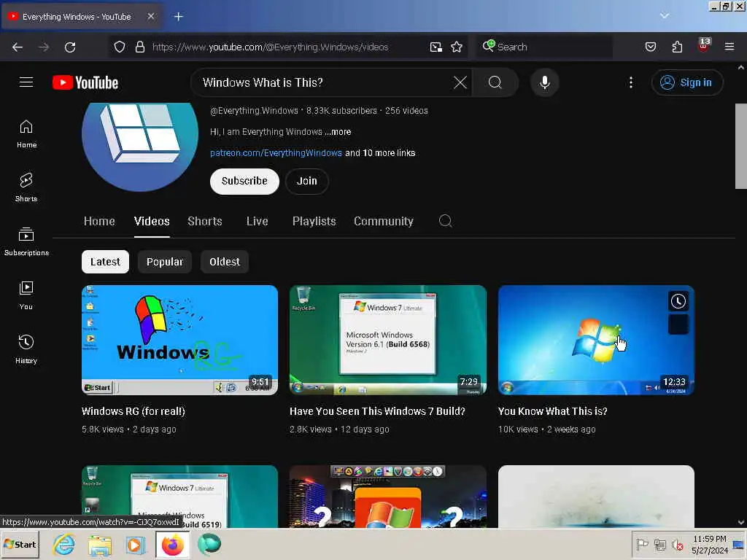This screenshot has height=560, width=747.
Task: Open Firefox tracking protection shield
Action: tap(120, 47)
